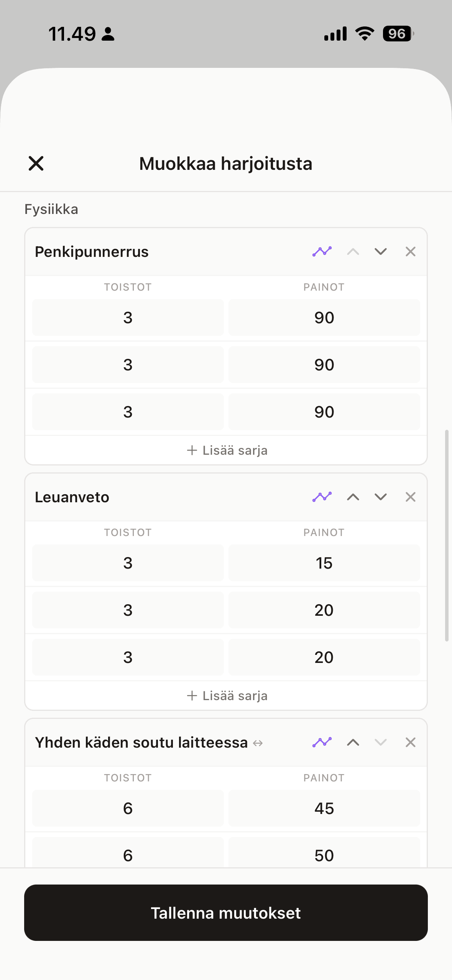Screen dimensions: 452x980
Task: Move Leuanveto down in the list
Action: coord(380,497)
